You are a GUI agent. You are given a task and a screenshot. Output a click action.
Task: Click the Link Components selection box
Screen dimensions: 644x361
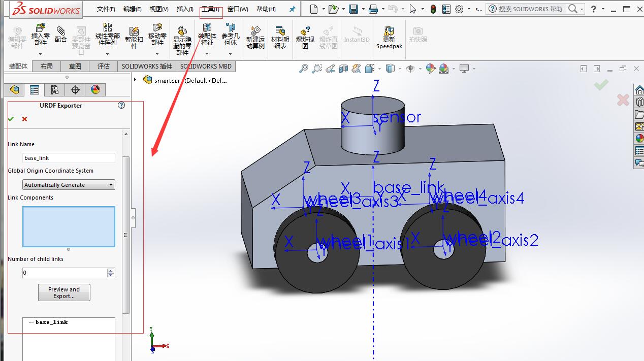pyautogui.click(x=69, y=226)
